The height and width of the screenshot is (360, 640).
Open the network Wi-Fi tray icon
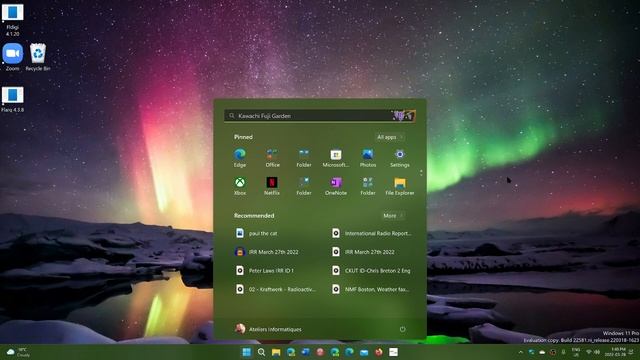coord(589,352)
